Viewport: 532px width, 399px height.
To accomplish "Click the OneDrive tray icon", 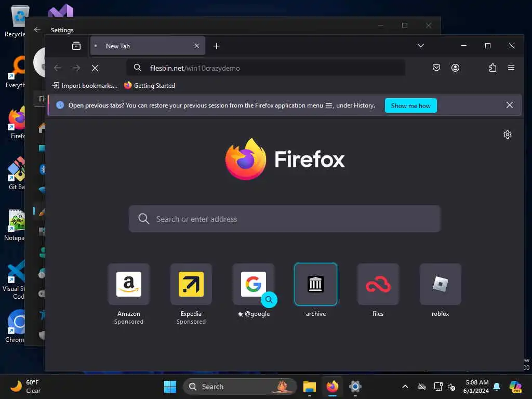I will 422,387.
